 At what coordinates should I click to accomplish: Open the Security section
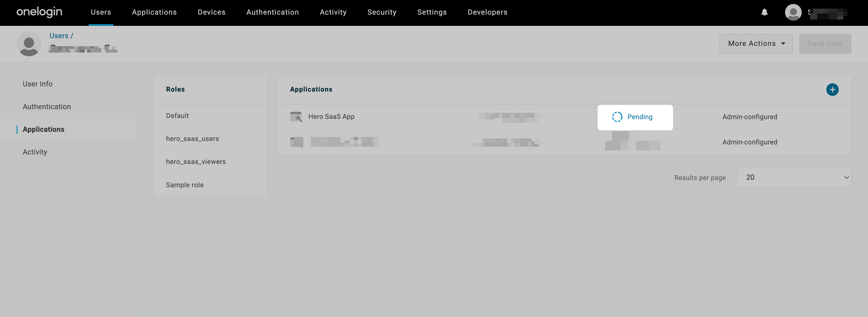(382, 12)
